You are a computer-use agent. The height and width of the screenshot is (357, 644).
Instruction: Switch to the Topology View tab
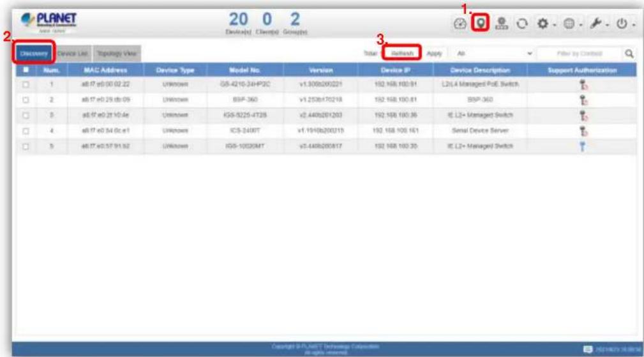click(x=117, y=54)
